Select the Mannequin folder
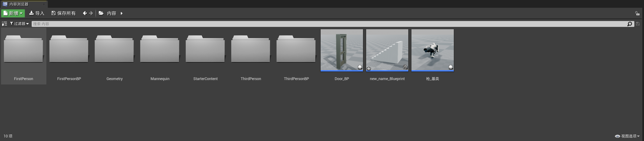The width and height of the screenshot is (644, 141). pyautogui.click(x=160, y=56)
